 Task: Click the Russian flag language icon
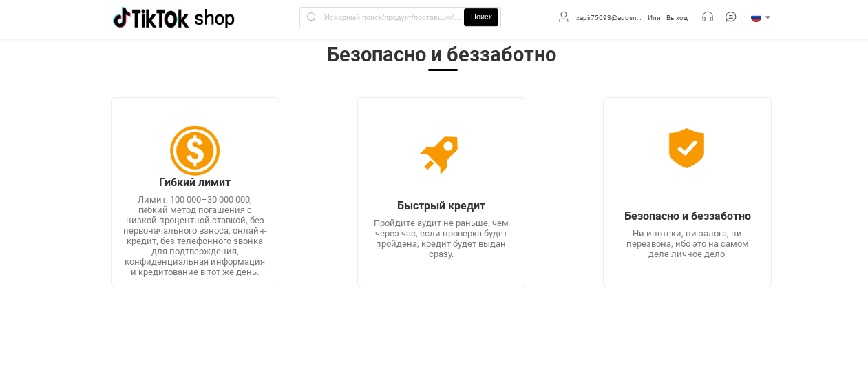[756, 18]
